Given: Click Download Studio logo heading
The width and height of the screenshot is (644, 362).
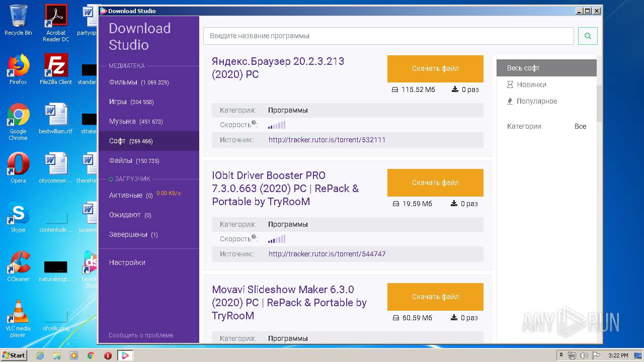Looking at the screenshot, I should point(140,36).
